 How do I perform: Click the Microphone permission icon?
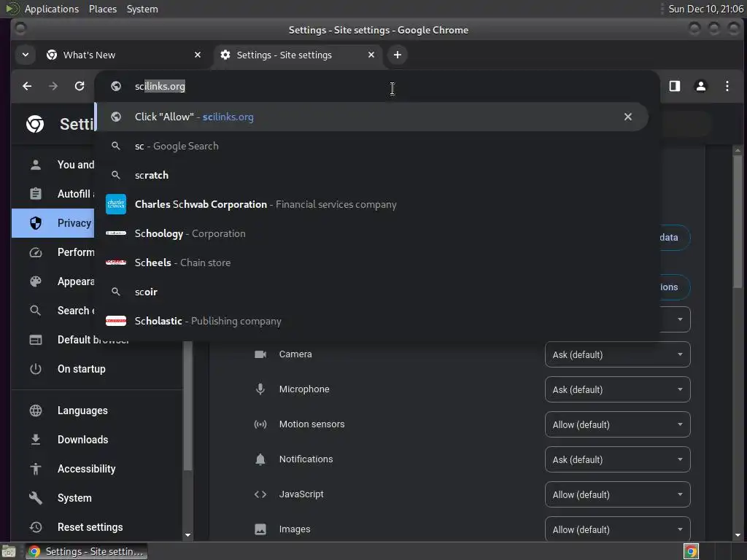click(260, 389)
